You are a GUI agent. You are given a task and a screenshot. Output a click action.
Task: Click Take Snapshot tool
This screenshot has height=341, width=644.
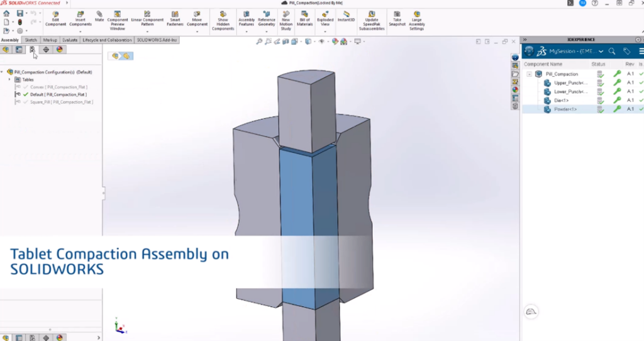click(x=397, y=19)
